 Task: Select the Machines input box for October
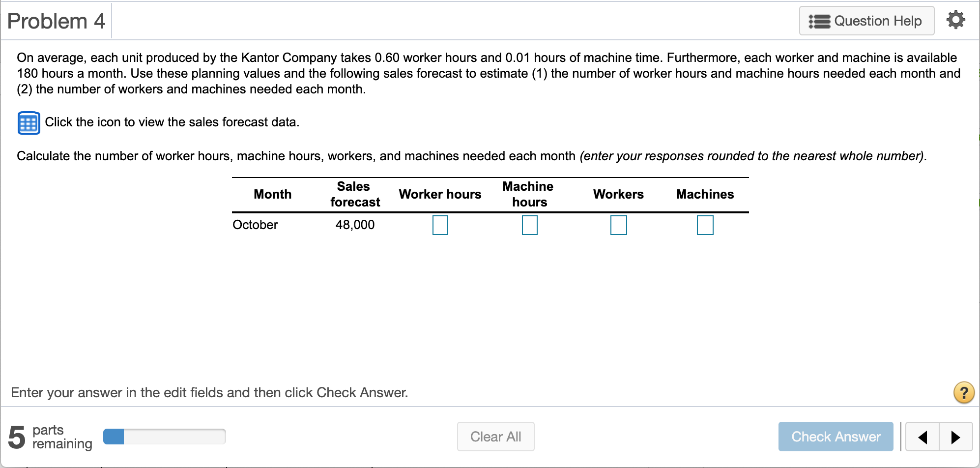point(705,225)
